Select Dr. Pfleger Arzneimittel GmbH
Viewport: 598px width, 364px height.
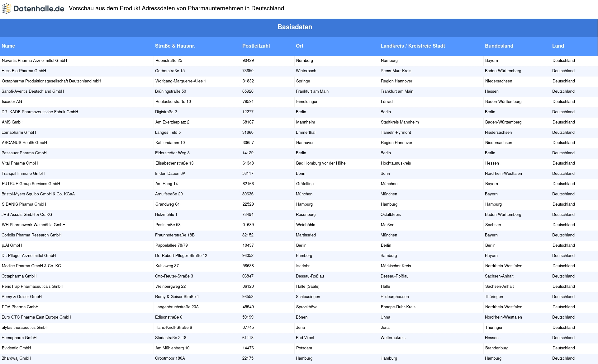[29, 256]
